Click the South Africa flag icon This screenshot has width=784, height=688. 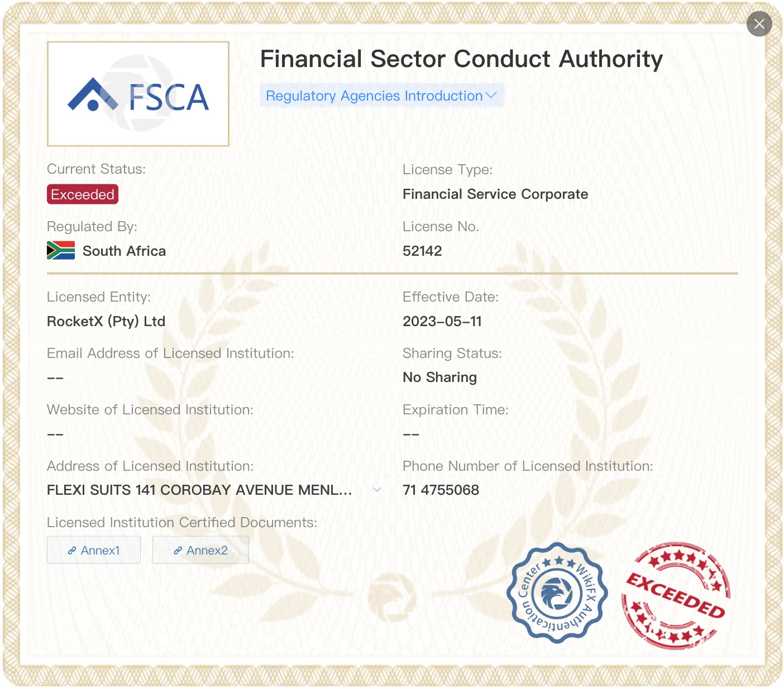click(61, 251)
